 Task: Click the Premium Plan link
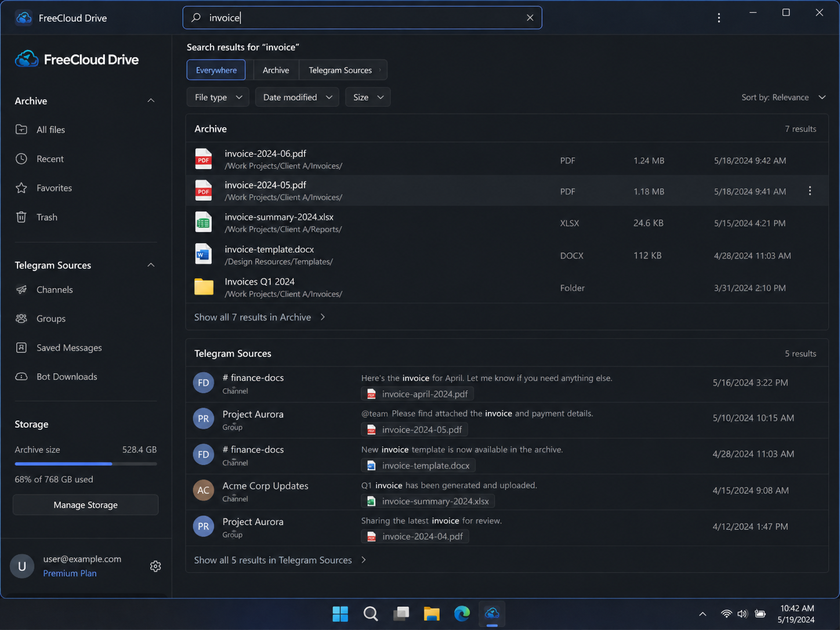[70, 573]
